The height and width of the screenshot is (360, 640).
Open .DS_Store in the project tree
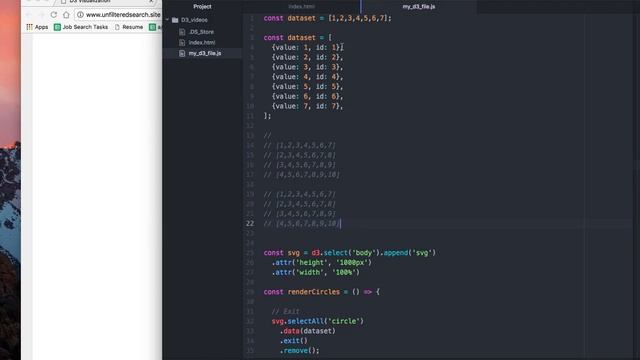[201, 31]
